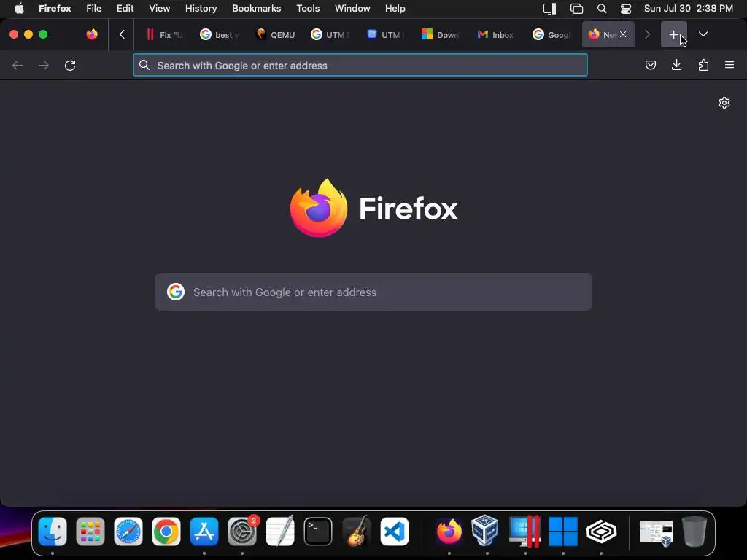Open the Firefox application hamburger menu

(x=729, y=65)
